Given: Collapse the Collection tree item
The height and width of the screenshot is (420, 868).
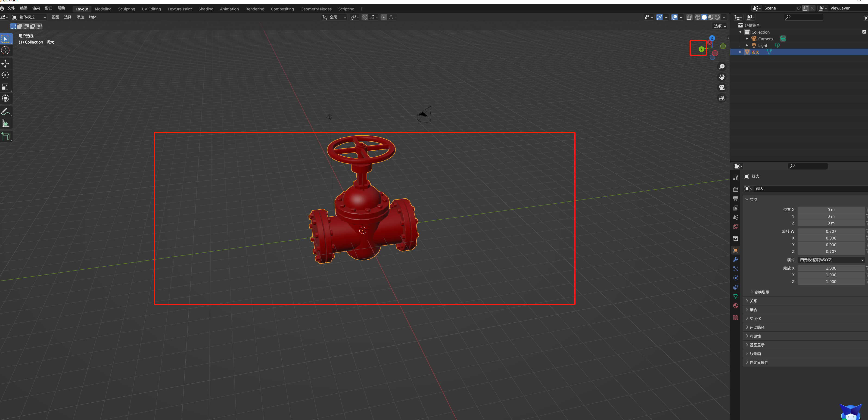Looking at the screenshot, I should [740, 32].
